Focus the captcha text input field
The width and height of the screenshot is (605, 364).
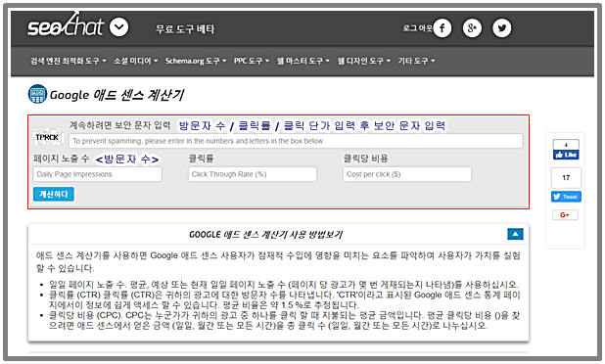tap(296, 141)
